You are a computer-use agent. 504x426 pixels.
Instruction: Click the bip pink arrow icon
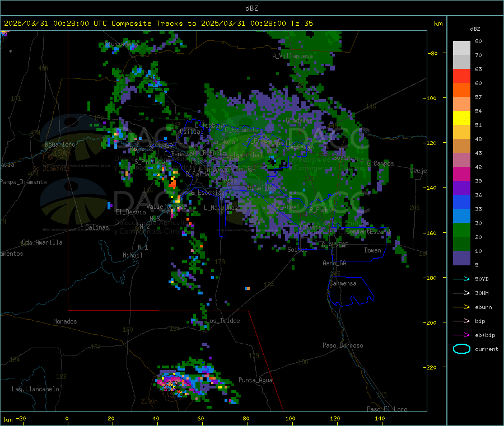pyautogui.click(x=461, y=321)
